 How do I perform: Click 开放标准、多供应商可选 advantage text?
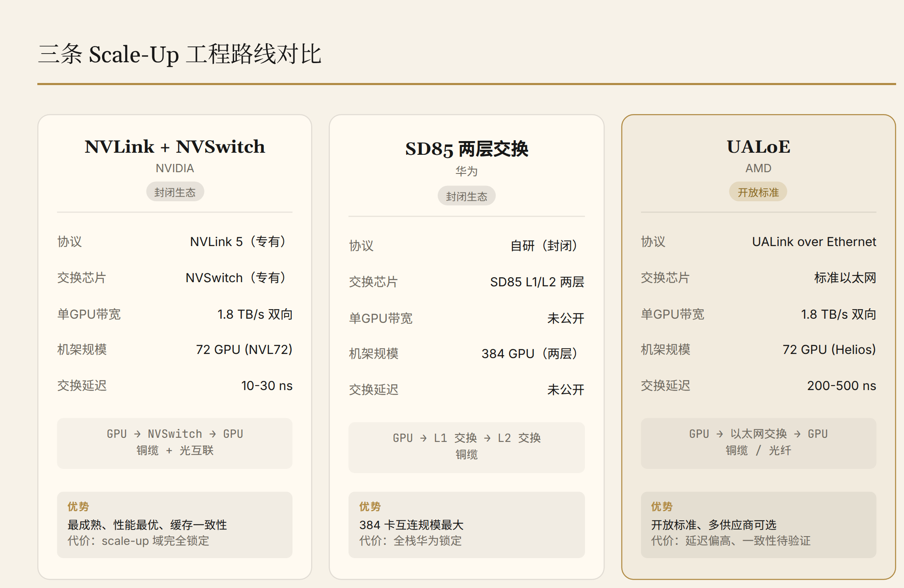coord(714,525)
